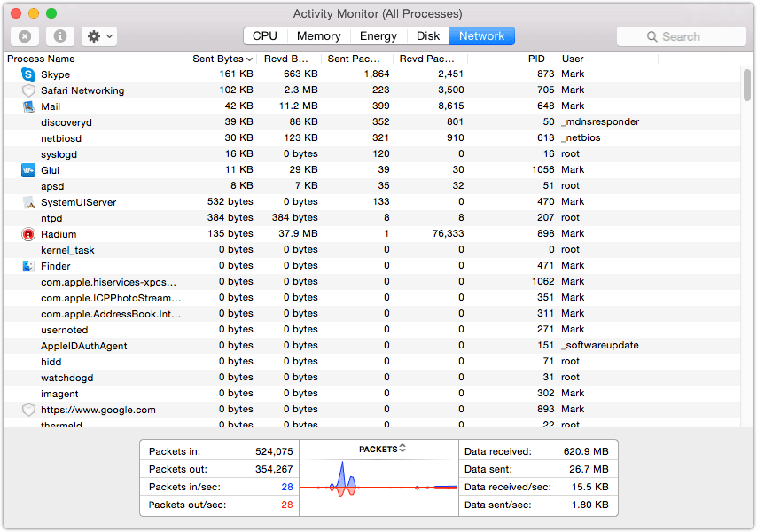
Task: Sort by Sent Packets column
Action: click(x=357, y=59)
